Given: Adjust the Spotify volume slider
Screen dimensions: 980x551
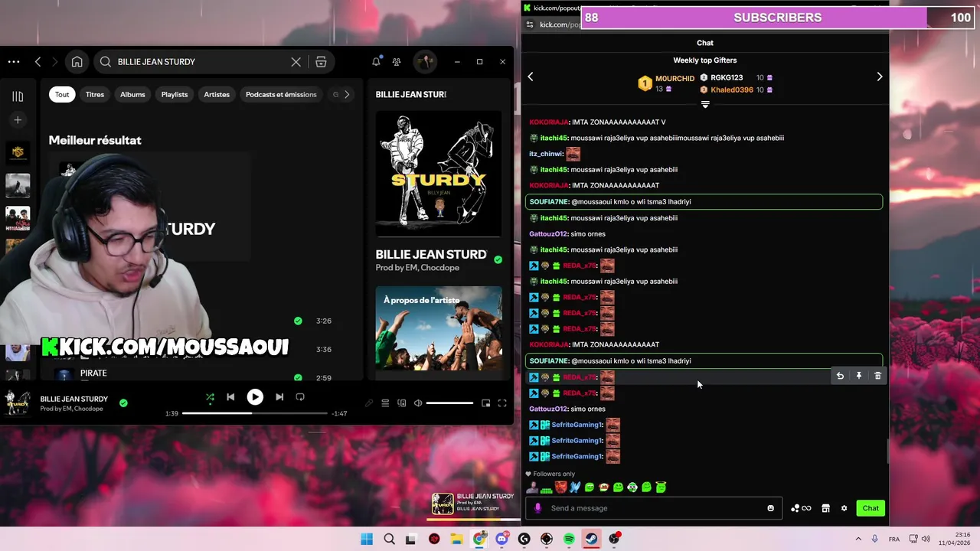Looking at the screenshot, I should pyautogui.click(x=449, y=403).
